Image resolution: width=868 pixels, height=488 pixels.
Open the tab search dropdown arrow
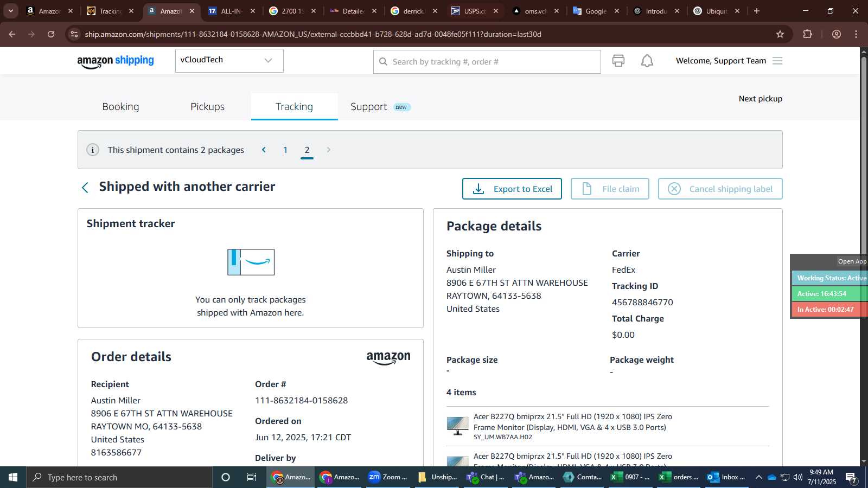[11, 11]
